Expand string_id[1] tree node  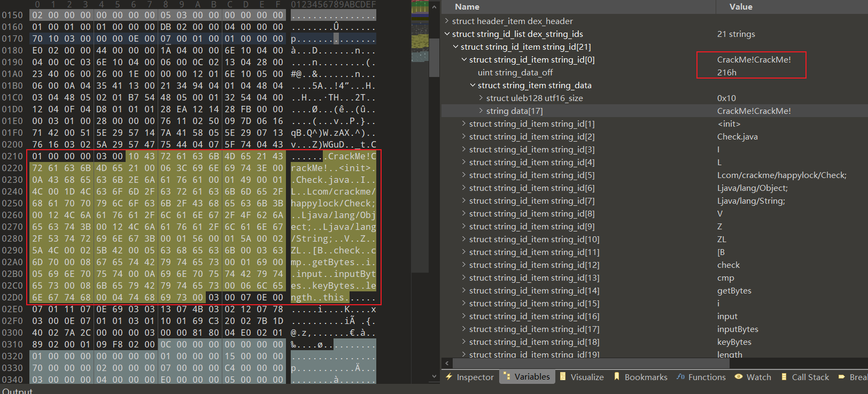(464, 123)
